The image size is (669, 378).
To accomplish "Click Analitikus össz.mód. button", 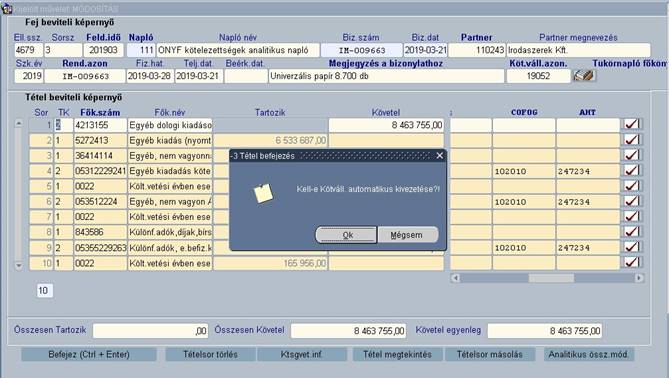I will 589,354.
